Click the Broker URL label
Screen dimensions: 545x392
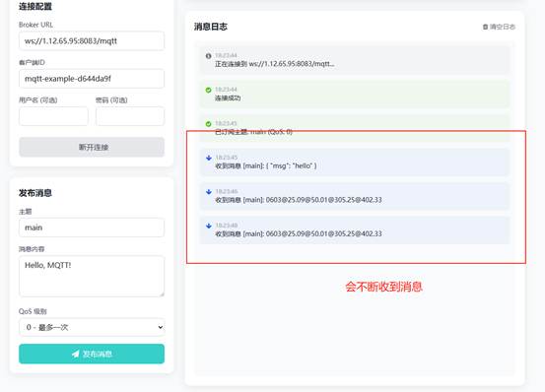[x=35, y=25]
